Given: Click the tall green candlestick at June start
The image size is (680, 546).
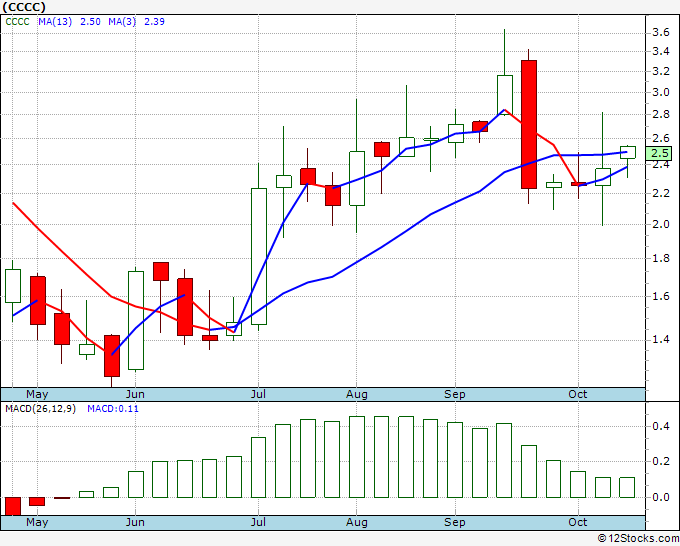Looking at the screenshot, I should (136, 320).
